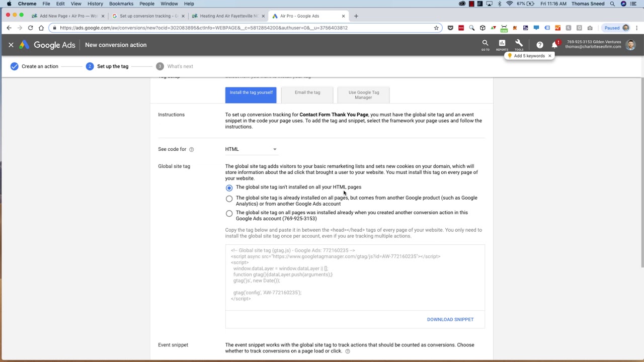Close the New conversion action page
Image resolution: width=644 pixels, height=362 pixels.
coord(11,45)
